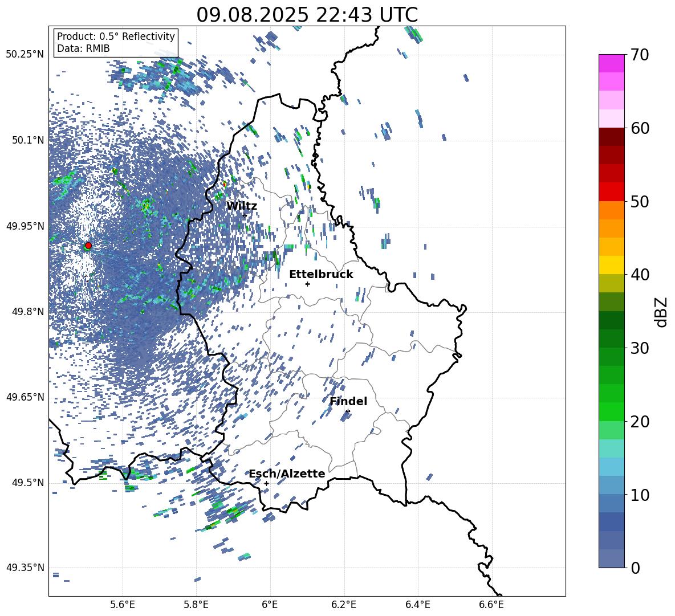
Task: Select the Ettelbruck city label
Action: 321,275
